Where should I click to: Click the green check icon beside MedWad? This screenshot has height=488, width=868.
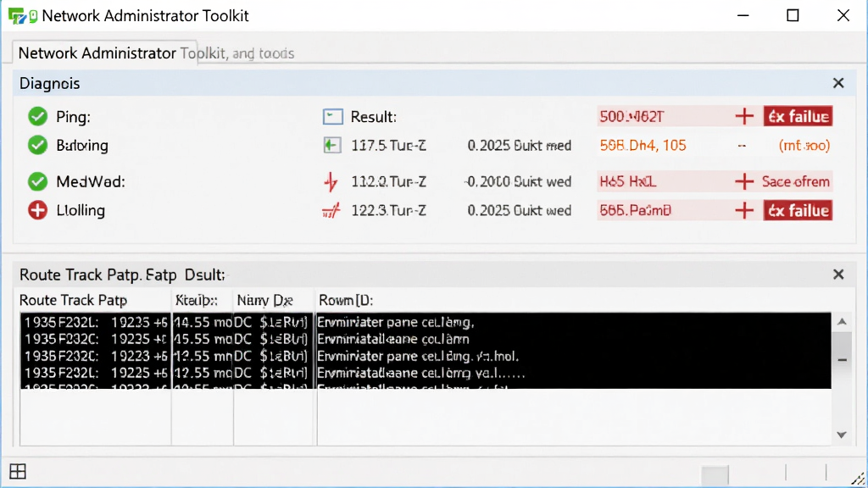(x=37, y=181)
